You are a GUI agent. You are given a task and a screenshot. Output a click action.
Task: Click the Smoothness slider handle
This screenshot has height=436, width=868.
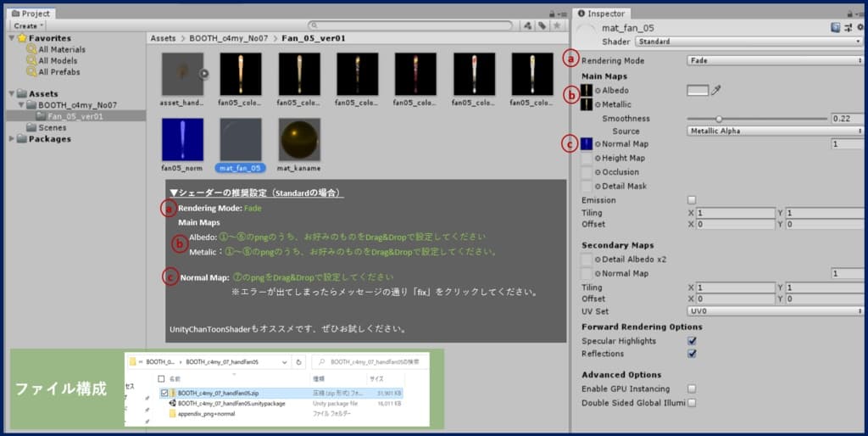pyautogui.click(x=719, y=119)
